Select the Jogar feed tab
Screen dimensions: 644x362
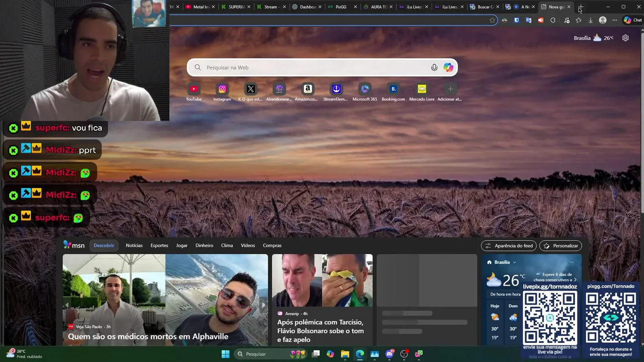coord(182,245)
